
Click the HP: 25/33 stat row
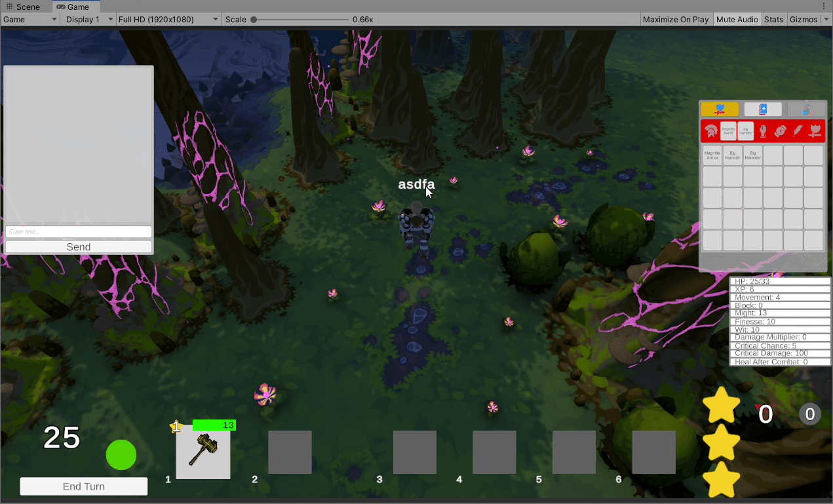(780, 281)
